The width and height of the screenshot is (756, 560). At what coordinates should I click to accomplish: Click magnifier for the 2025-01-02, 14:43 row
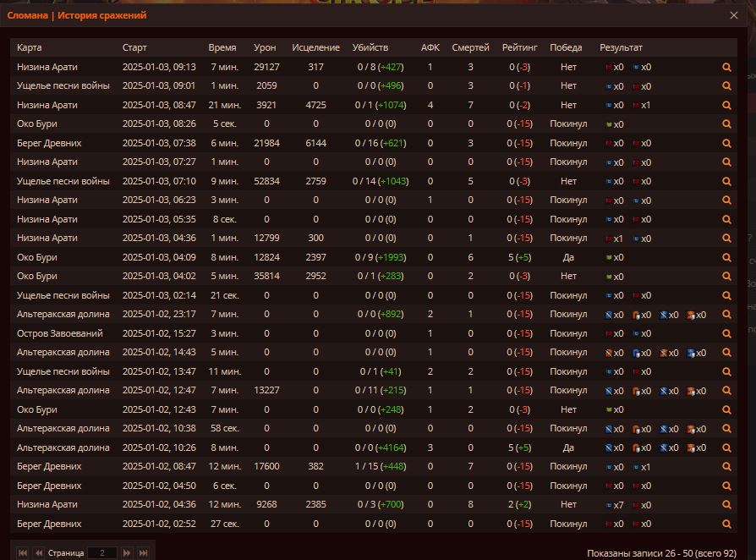[x=726, y=353]
